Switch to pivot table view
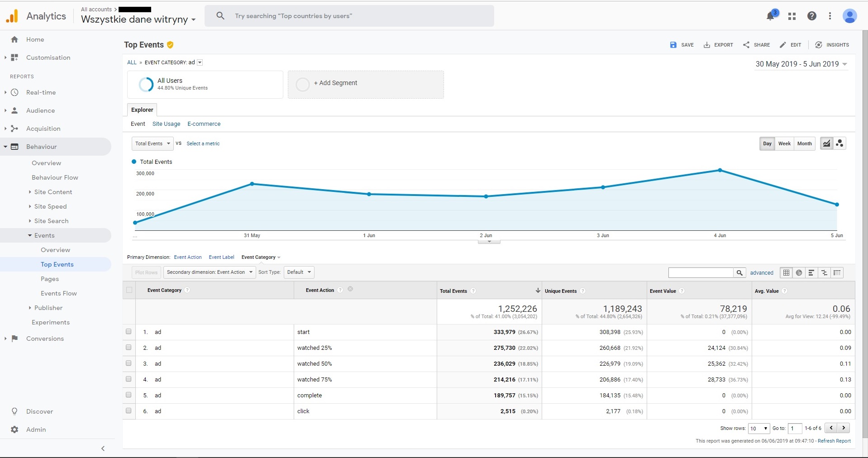The image size is (868, 458). tap(837, 272)
